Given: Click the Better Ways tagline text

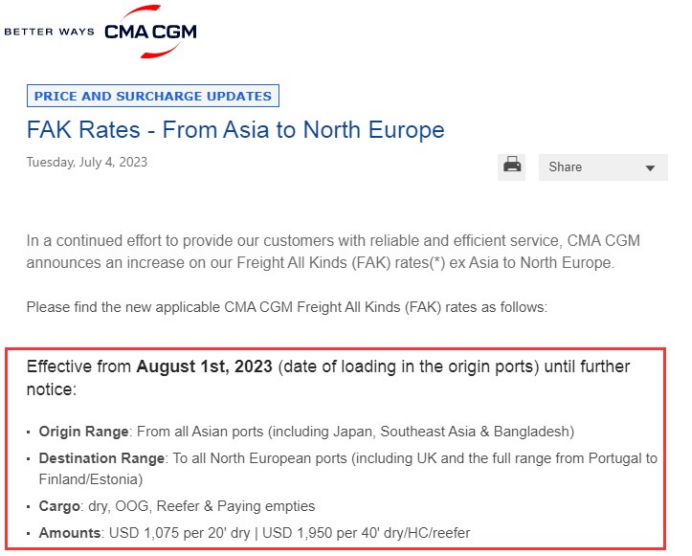Looking at the screenshot, I should 49,32.
